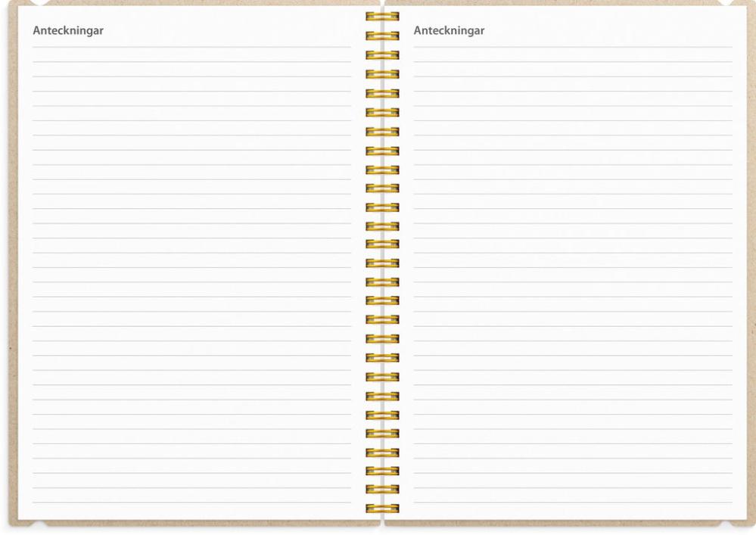Click the left page's 'Anteckningar' heading
The width and height of the screenshot is (756, 535).
[68, 31]
